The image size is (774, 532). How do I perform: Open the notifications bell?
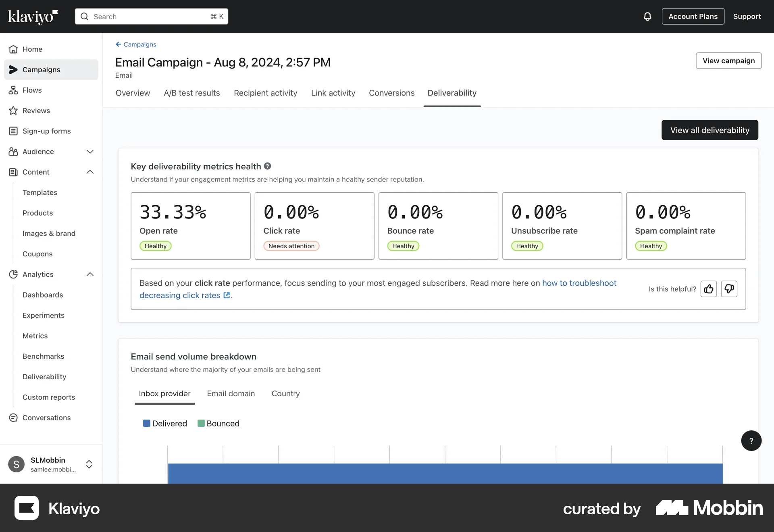(647, 16)
